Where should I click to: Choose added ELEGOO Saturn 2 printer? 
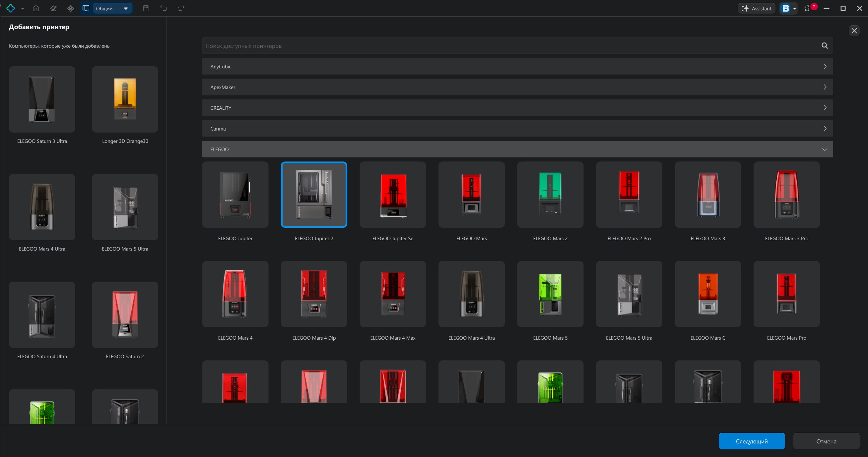(x=125, y=315)
